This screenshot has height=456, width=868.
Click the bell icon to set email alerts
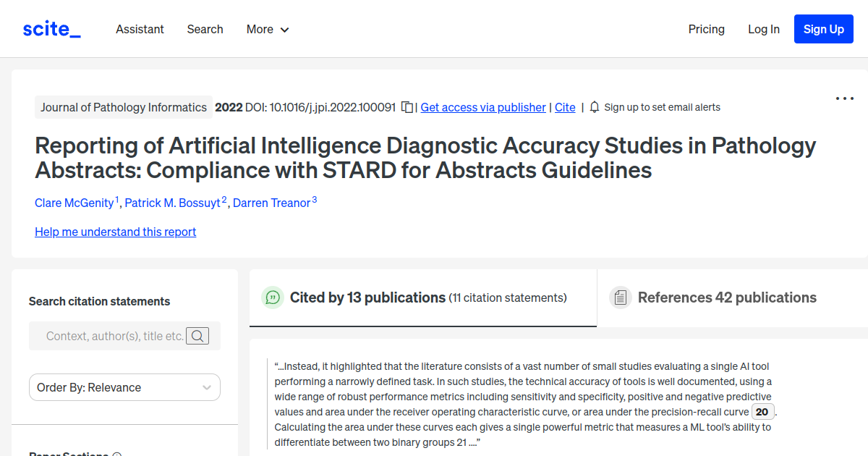(x=594, y=106)
